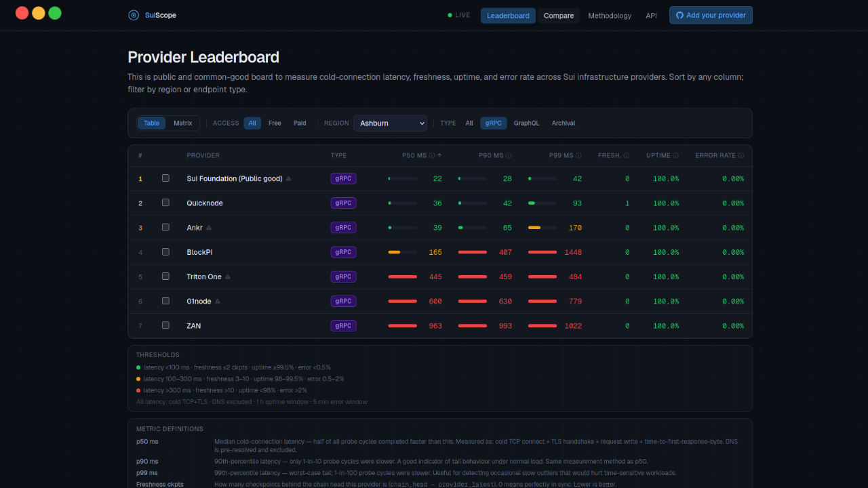Click BlockPI's P50 latency bar
Screen dimensions: 868x488
pyautogui.click(x=402, y=252)
